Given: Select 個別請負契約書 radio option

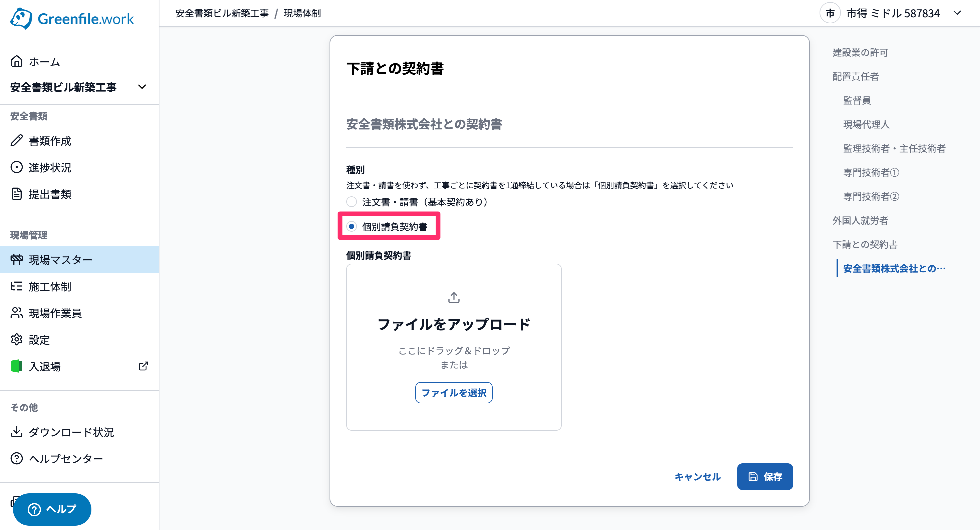Looking at the screenshot, I should [352, 227].
